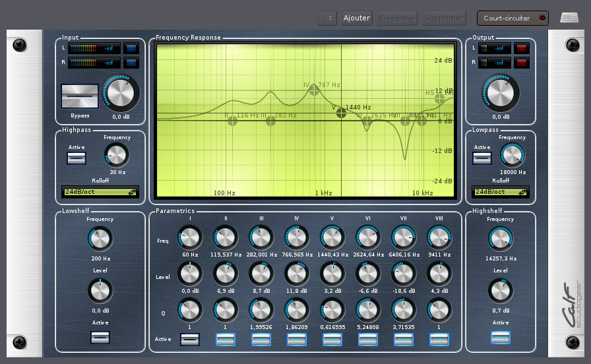Click the Lowpass Frequency knob
Image resolution: width=591 pixels, height=364 pixels.
click(x=513, y=156)
